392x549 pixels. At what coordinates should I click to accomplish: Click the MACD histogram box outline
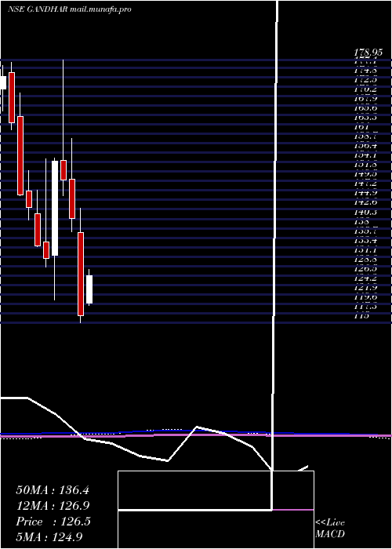coord(216,510)
